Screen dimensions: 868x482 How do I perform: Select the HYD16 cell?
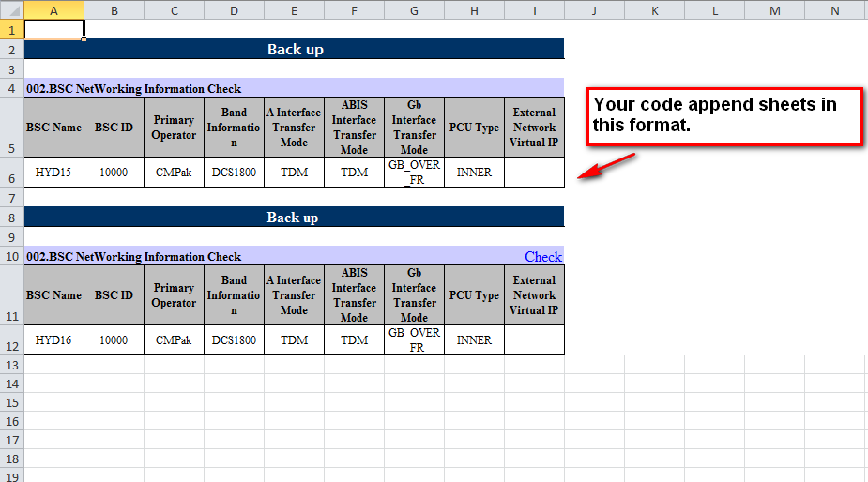pyautogui.click(x=54, y=339)
